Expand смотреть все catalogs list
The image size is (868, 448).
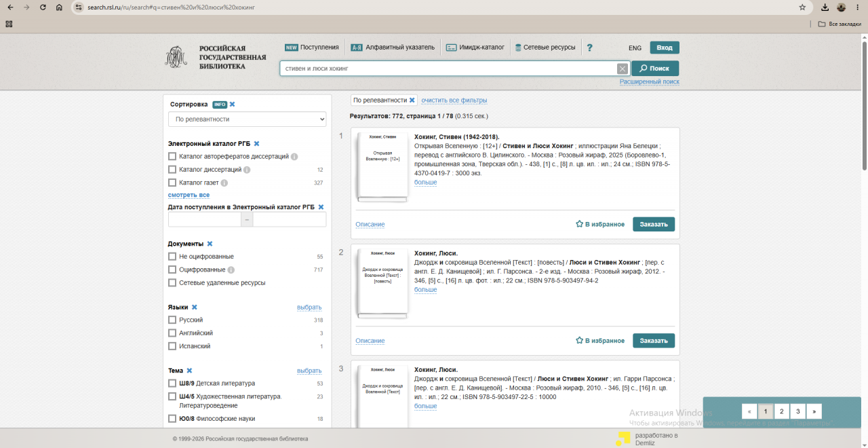(x=189, y=195)
